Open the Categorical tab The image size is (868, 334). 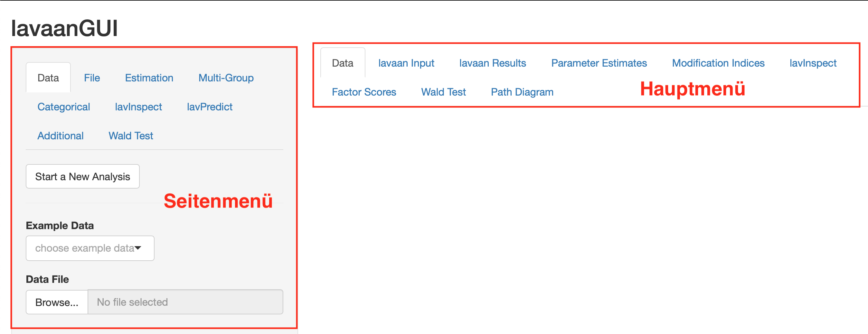(x=63, y=107)
